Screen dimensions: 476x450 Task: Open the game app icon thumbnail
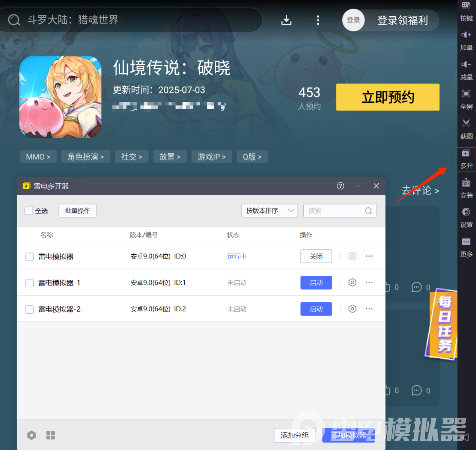tap(60, 97)
